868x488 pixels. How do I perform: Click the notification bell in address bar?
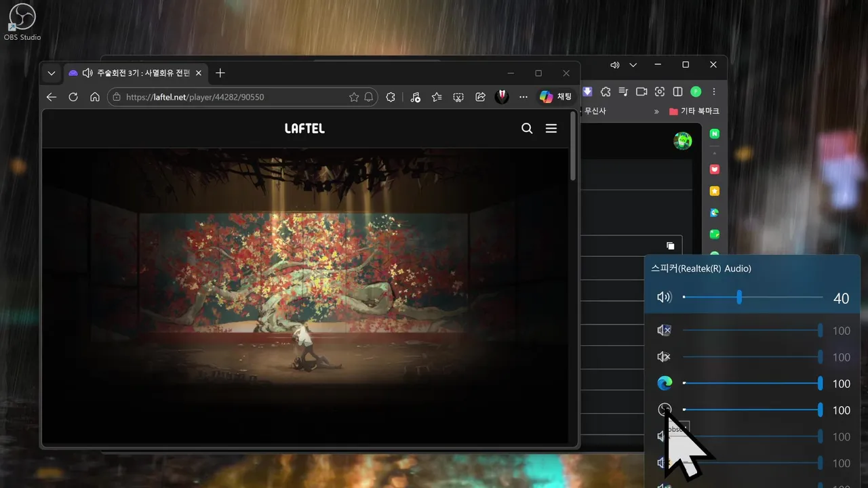click(369, 97)
